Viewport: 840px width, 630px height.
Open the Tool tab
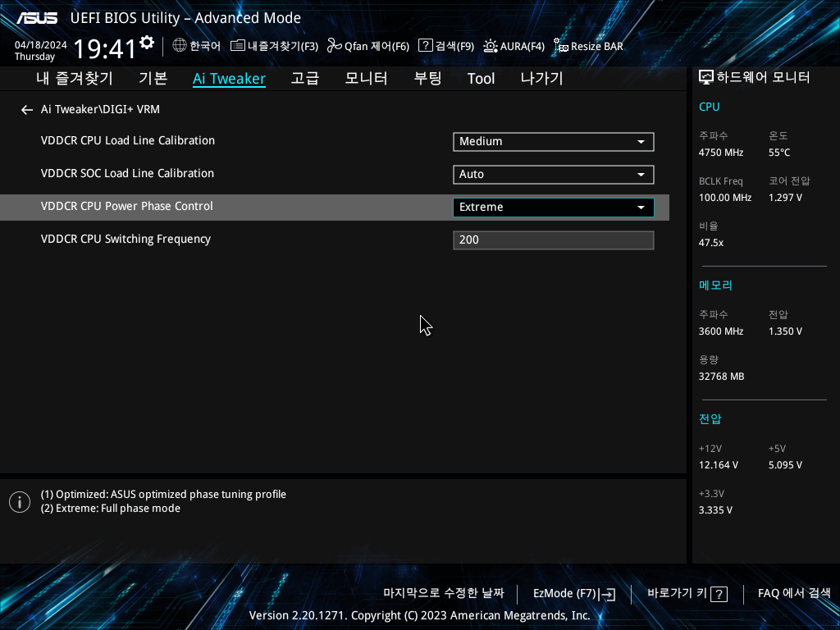[x=481, y=79]
